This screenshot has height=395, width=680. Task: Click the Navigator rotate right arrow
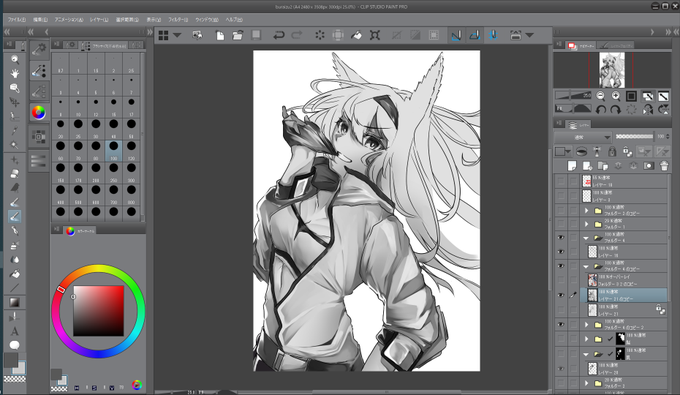tap(616, 110)
